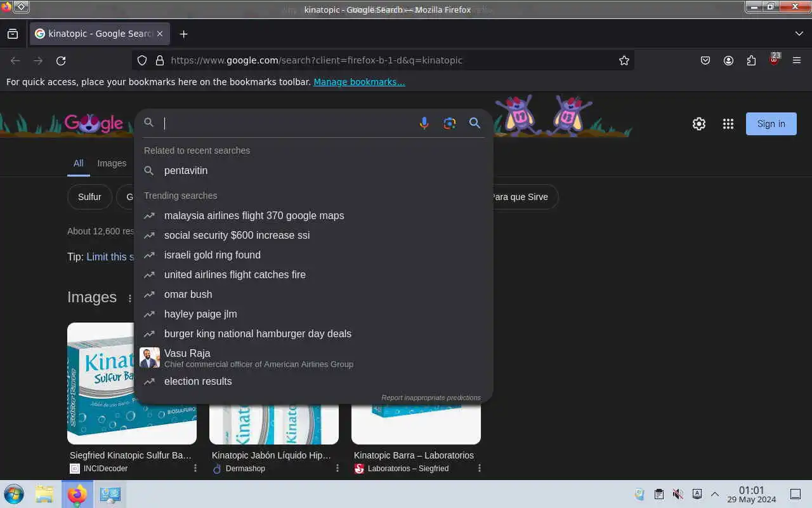This screenshot has width=812, height=508.
Task: Open file manager from taskbar
Action: click(x=44, y=494)
